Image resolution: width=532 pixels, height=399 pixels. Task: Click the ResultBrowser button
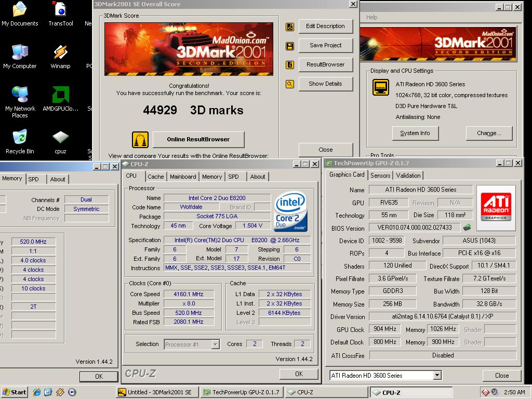(325, 64)
